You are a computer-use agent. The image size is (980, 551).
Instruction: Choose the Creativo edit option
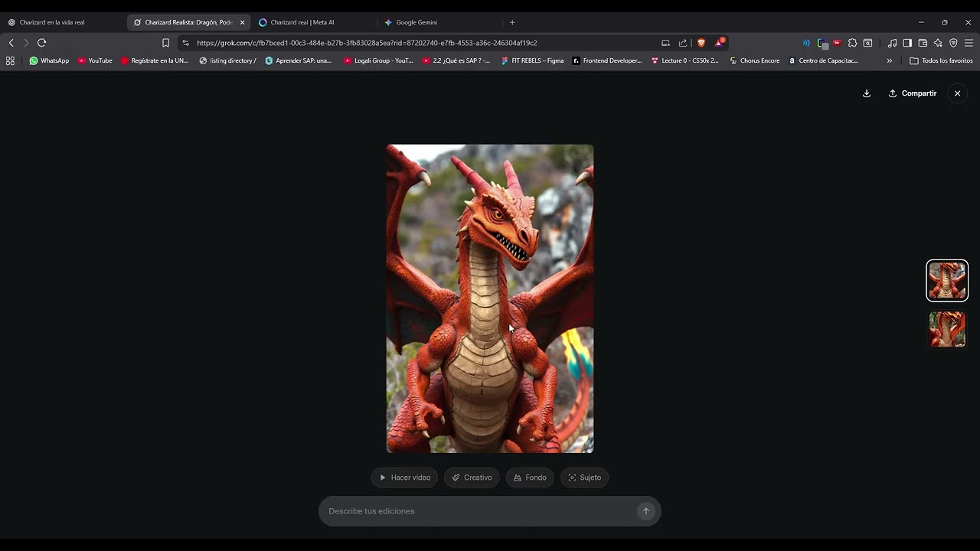coord(472,478)
